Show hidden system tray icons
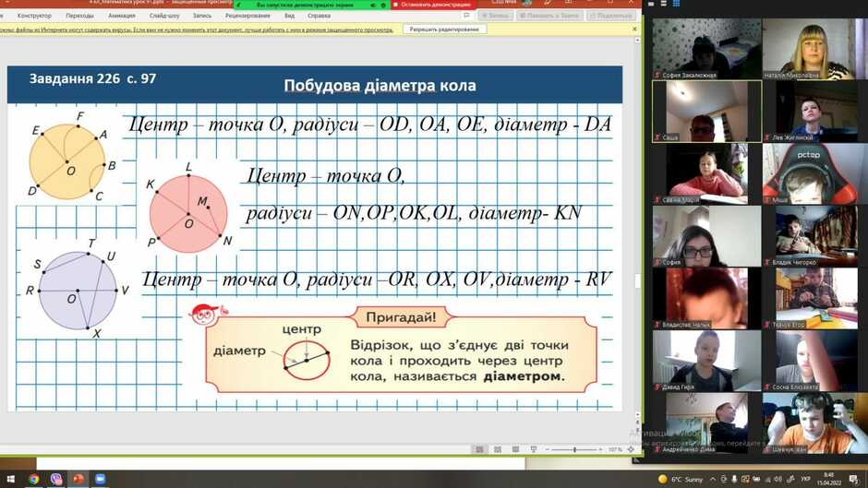The height and width of the screenshot is (488, 868). pos(713,479)
